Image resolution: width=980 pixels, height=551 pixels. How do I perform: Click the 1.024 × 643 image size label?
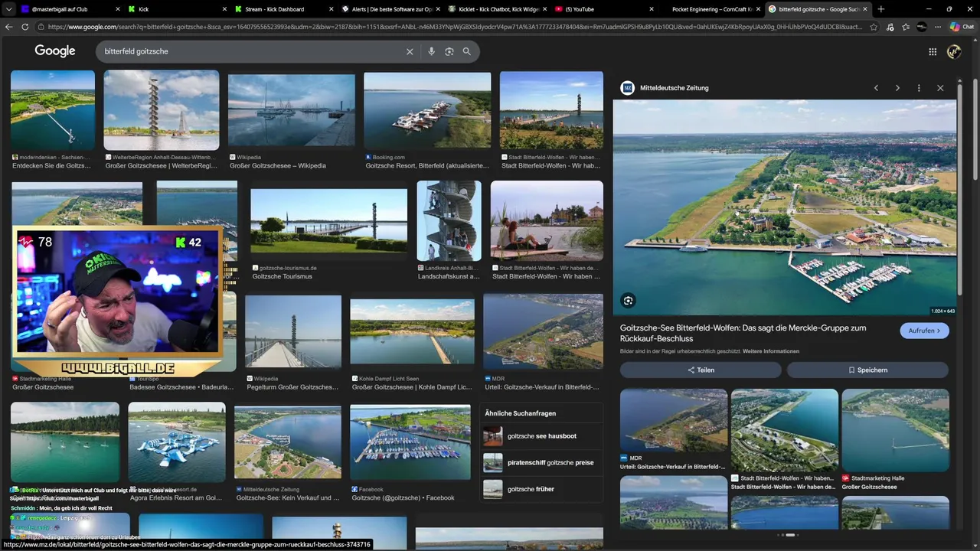tap(942, 311)
